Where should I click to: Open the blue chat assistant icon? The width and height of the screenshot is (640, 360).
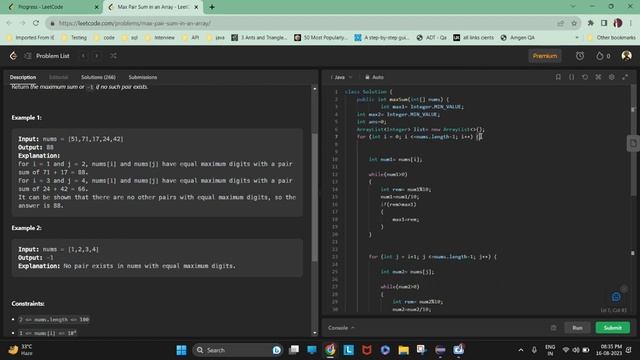616,297
